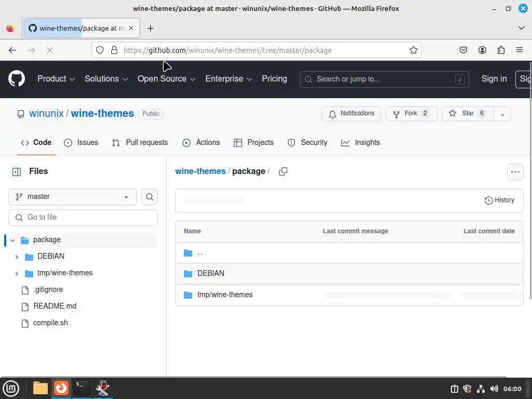Open the master branch selector dropdown
The width and height of the screenshot is (532, 399).
tap(73, 197)
